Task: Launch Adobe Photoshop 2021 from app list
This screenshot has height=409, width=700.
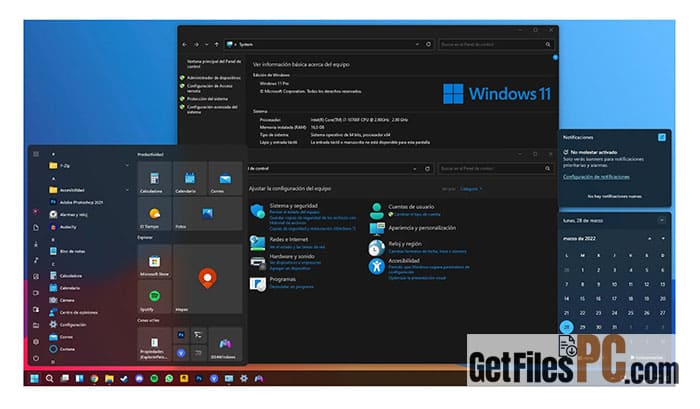Action: coord(80,202)
